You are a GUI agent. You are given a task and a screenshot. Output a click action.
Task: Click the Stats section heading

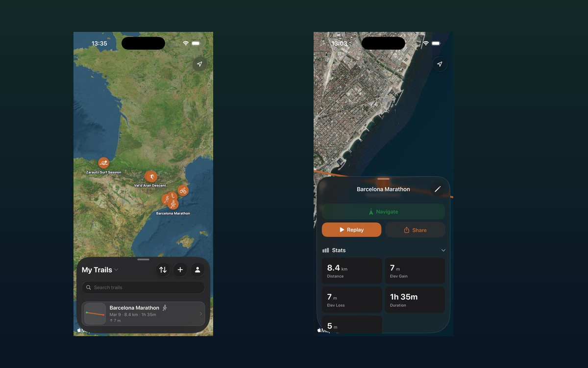coord(339,250)
